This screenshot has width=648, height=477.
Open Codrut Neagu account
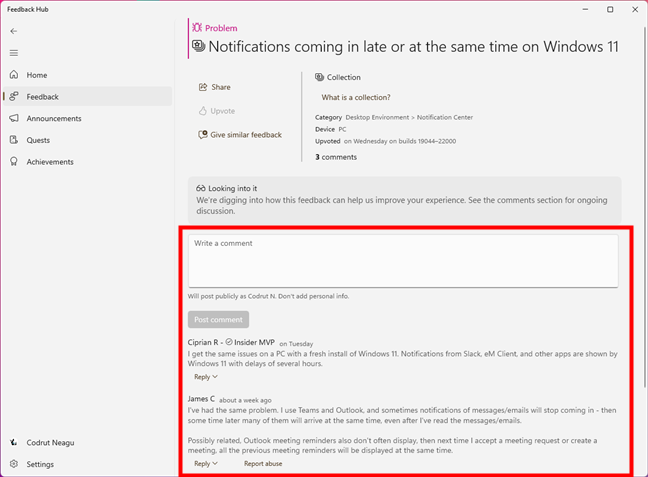click(x=88, y=442)
